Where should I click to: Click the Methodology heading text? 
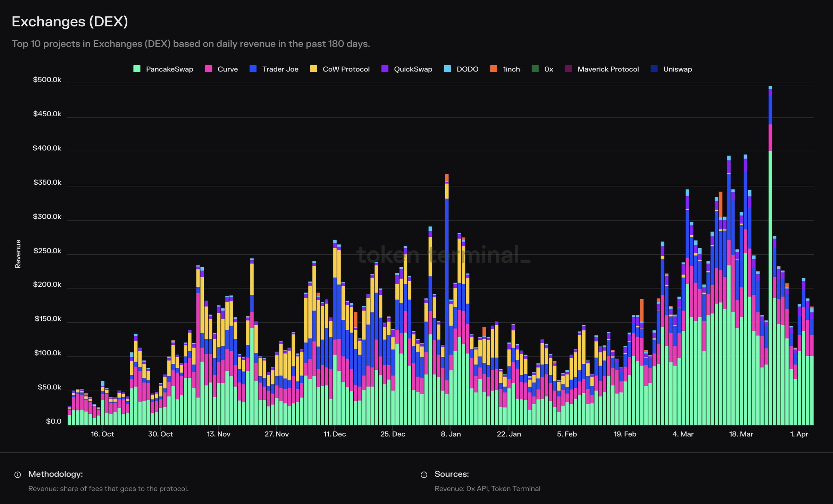pyautogui.click(x=56, y=474)
